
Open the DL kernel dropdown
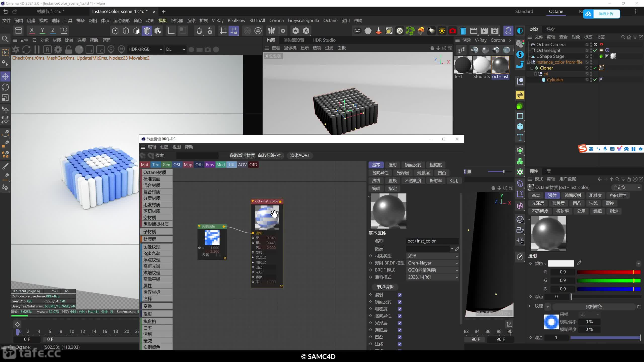tap(175, 49)
